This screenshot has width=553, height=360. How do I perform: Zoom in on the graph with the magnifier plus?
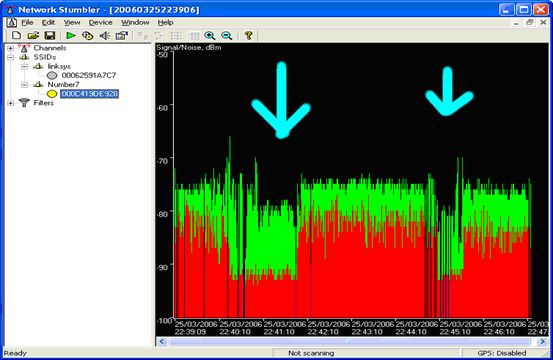coord(210,35)
